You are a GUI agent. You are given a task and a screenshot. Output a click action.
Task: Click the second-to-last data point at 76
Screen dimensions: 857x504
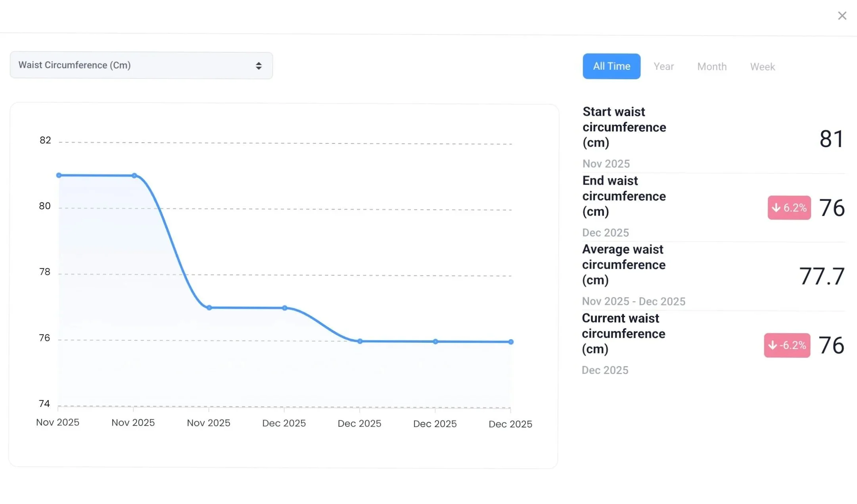point(435,342)
